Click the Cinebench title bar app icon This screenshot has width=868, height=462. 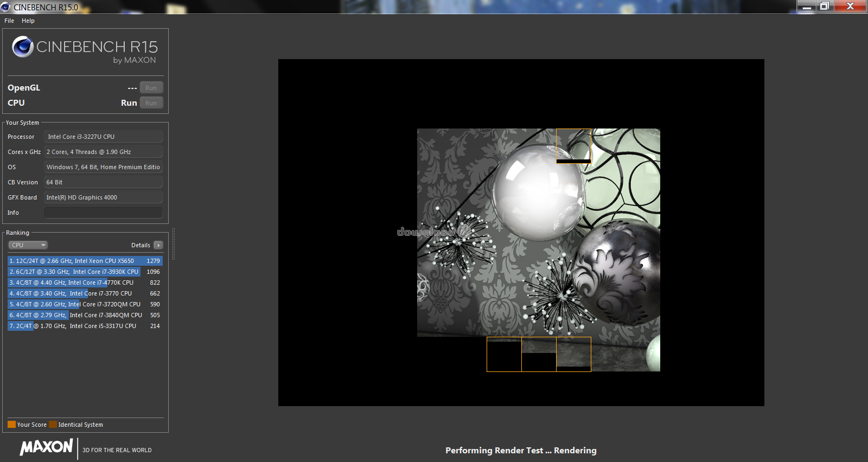pos(6,7)
